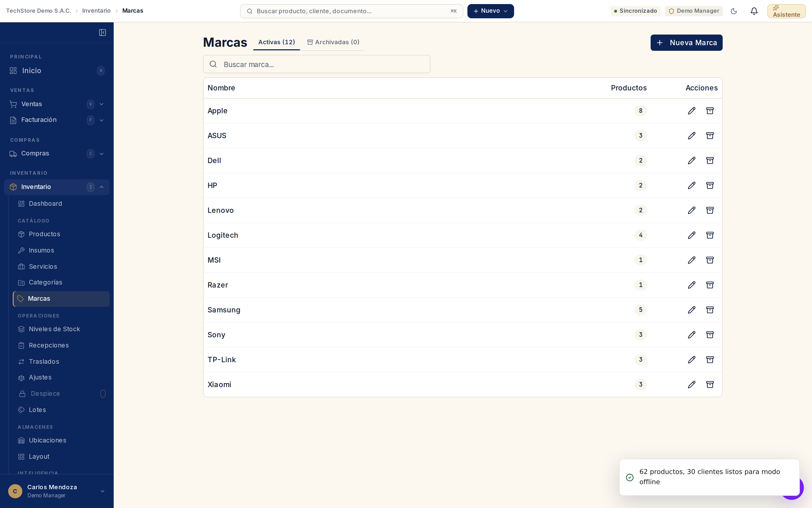Toggle dark mode moon icon
Screen dimensions: 812x508
(x=734, y=11)
